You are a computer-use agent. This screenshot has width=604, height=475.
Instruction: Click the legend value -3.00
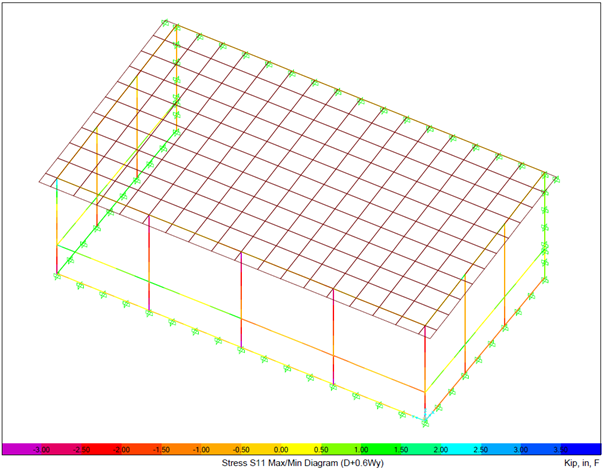coord(42,450)
